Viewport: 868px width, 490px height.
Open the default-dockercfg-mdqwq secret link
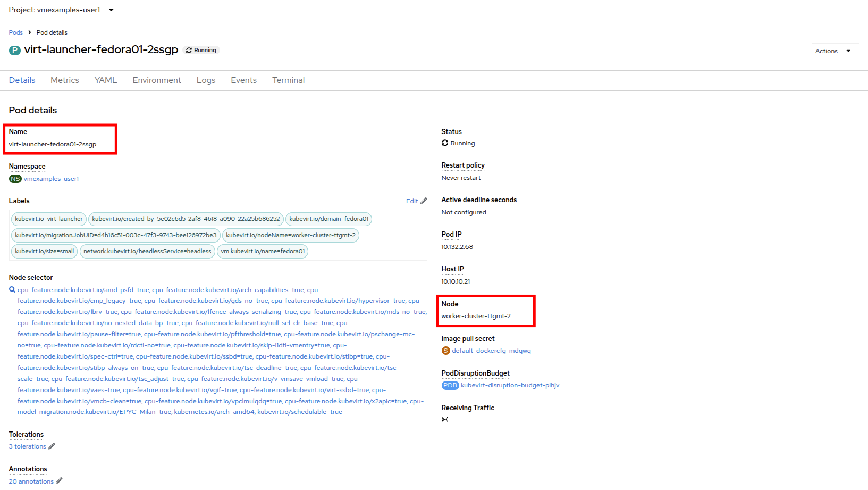point(491,351)
